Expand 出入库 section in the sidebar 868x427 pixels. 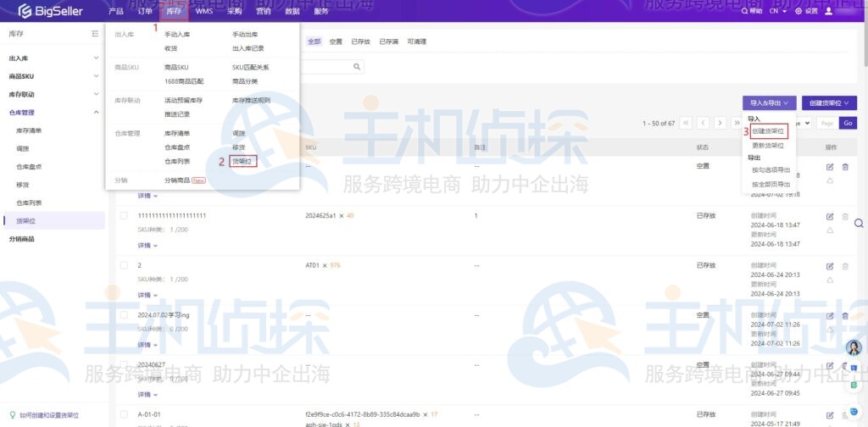(x=53, y=58)
